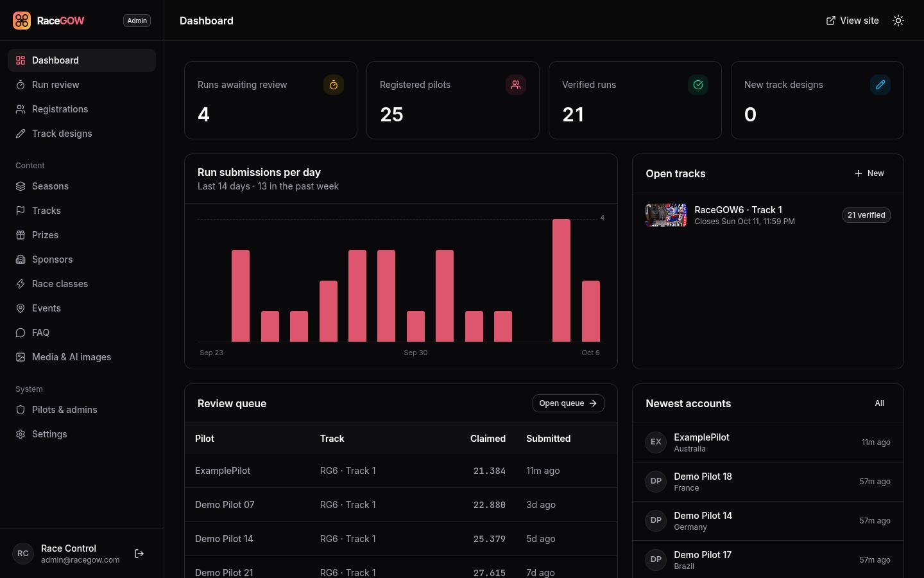
Task: Click the Tracks flag icon
Action: coord(21,211)
